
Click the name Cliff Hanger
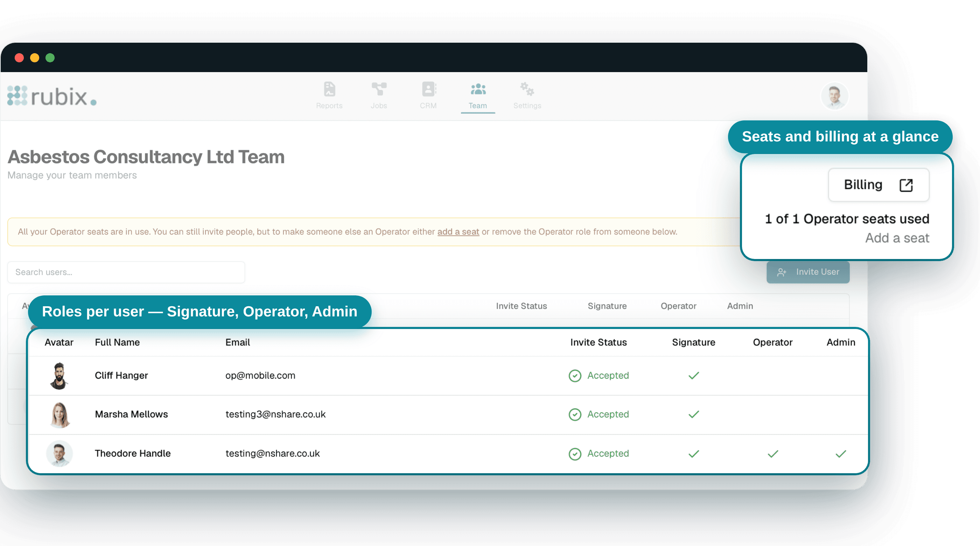point(121,376)
